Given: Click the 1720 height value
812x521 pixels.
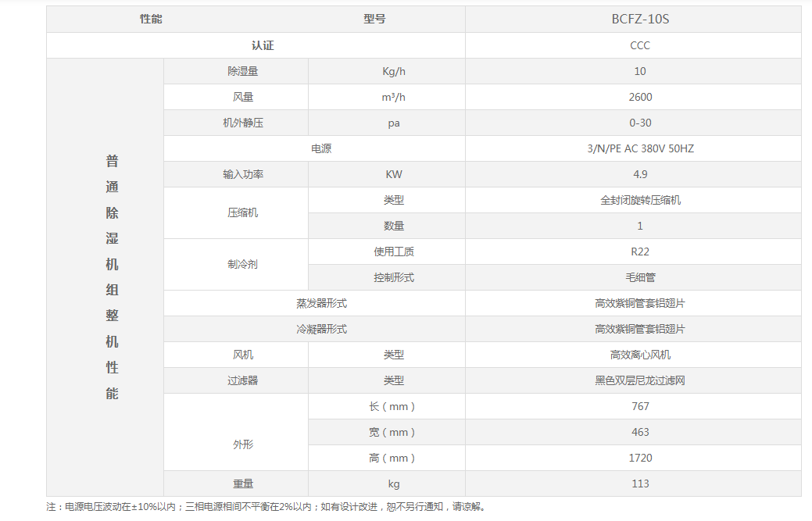Looking at the screenshot, I should (x=640, y=458).
